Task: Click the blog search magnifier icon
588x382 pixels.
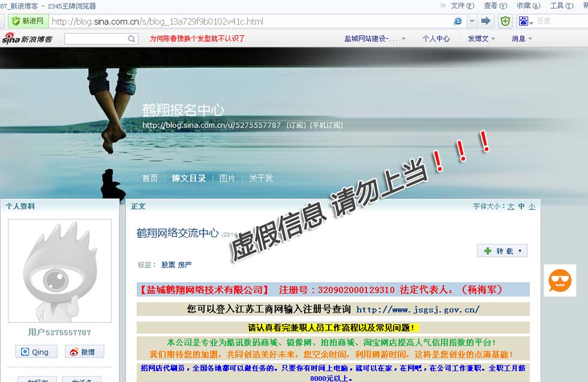Action: pos(132,38)
